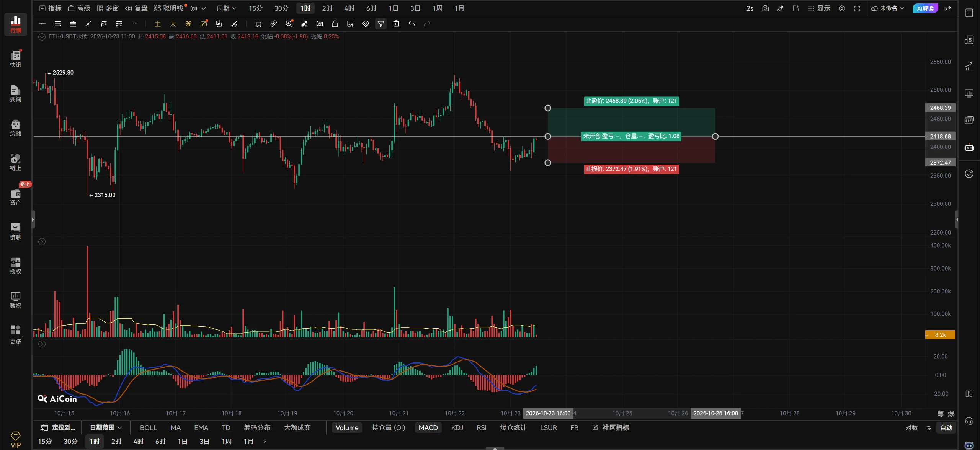Open the 群聊 group chat sidebar icon

pyautogui.click(x=15, y=231)
